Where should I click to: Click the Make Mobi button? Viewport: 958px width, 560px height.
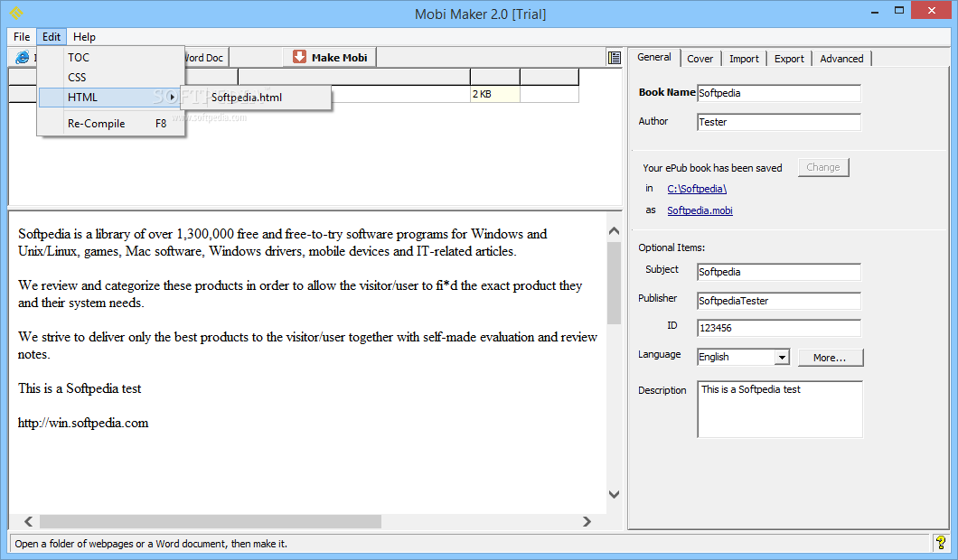pos(330,58)
